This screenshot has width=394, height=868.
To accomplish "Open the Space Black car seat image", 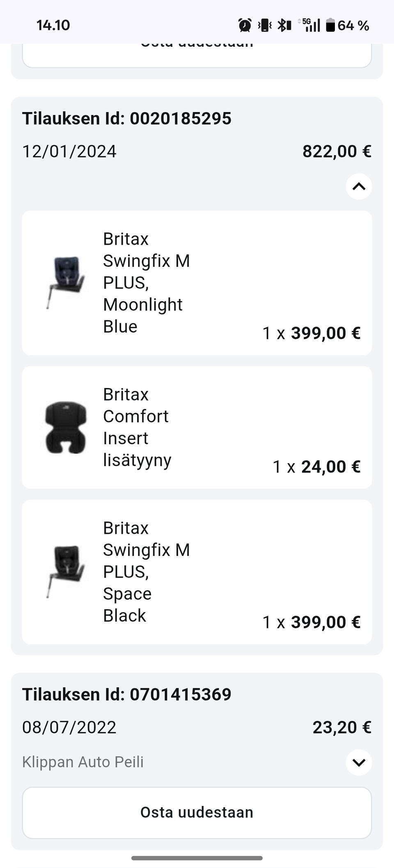I will 66,572.
